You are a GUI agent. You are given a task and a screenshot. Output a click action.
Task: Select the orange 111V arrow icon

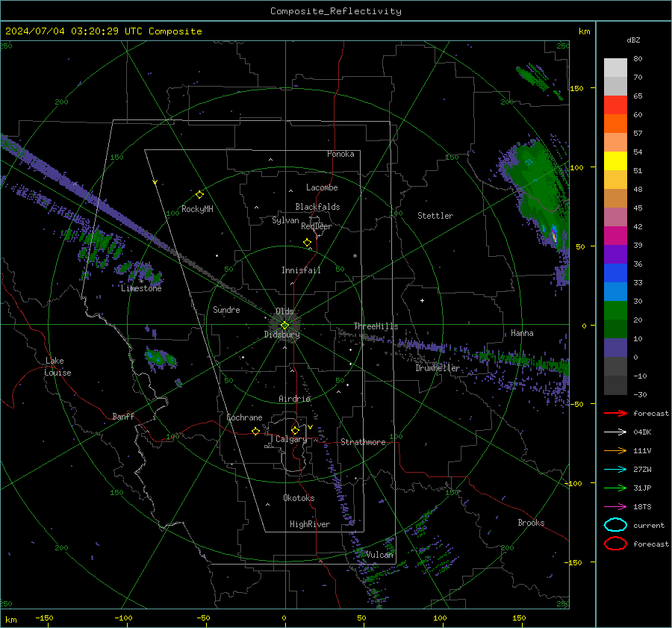[x=615, y=450]
